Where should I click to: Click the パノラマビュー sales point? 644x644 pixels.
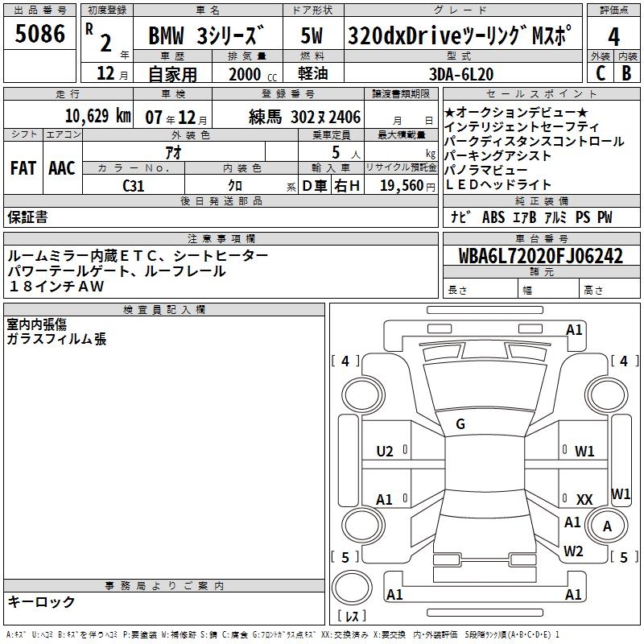click(x=486, y=170)
